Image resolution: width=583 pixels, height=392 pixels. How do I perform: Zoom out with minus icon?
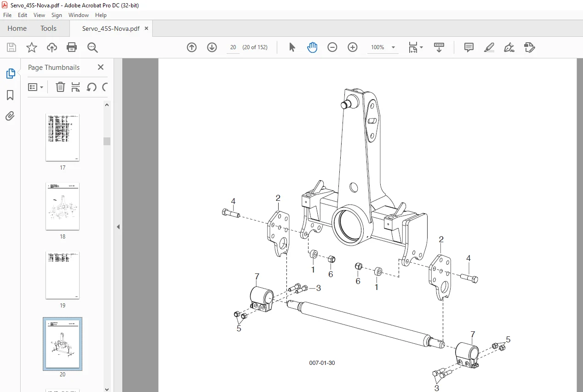pos(332,47)
